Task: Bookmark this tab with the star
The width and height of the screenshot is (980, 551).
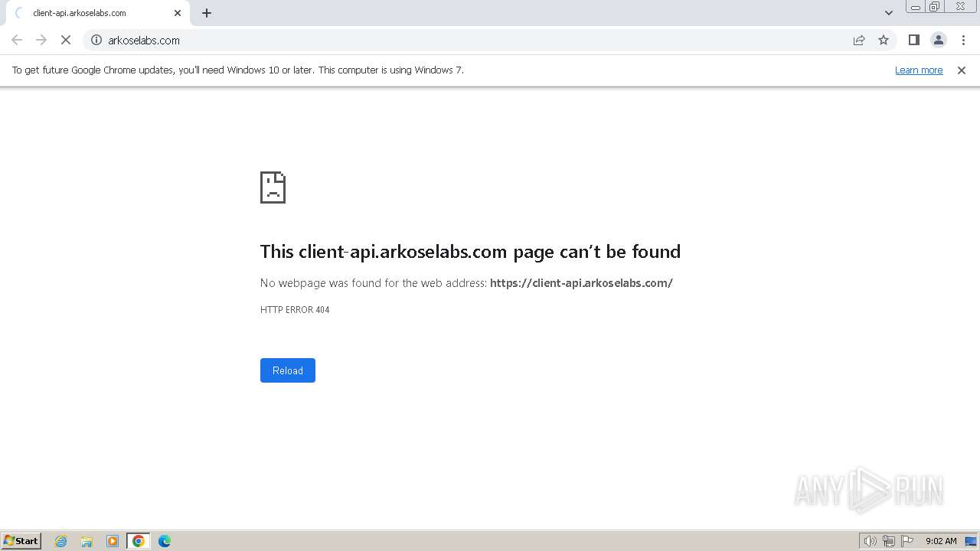Action: click(x=884, y=40)
